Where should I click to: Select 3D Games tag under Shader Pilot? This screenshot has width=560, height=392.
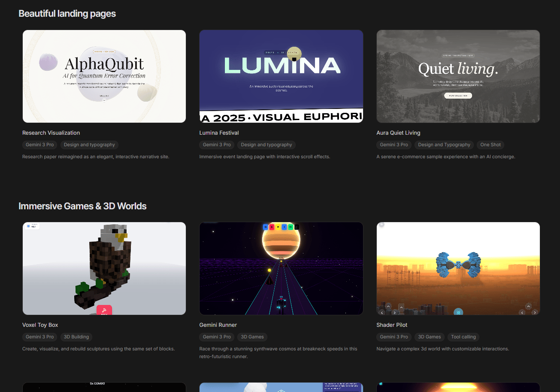coord(430,337)
